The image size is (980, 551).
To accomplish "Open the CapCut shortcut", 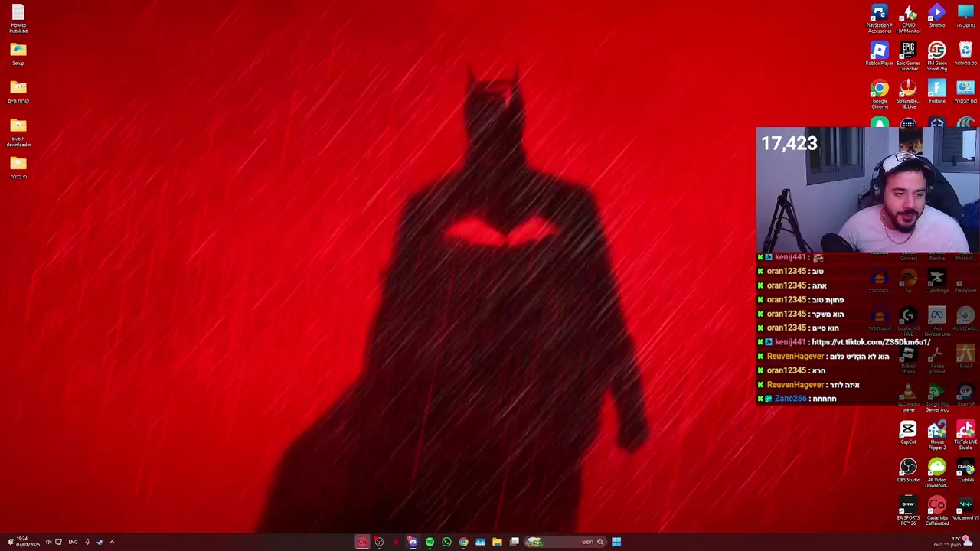I will (908, 433).
